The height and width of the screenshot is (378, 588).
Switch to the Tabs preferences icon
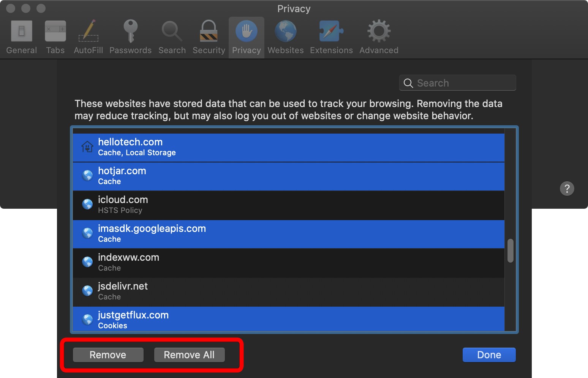point(55,37)
